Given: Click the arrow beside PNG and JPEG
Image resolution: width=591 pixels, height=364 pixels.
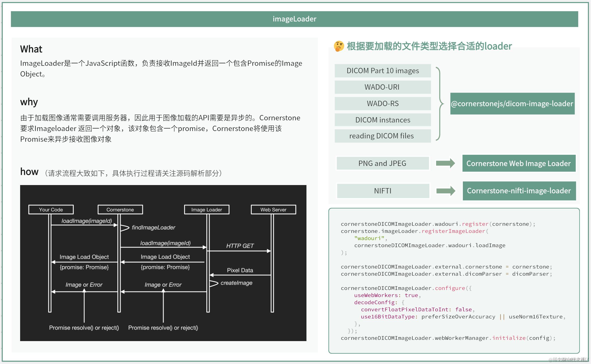Looking at the screenshot, I should (x=445, y=163).
